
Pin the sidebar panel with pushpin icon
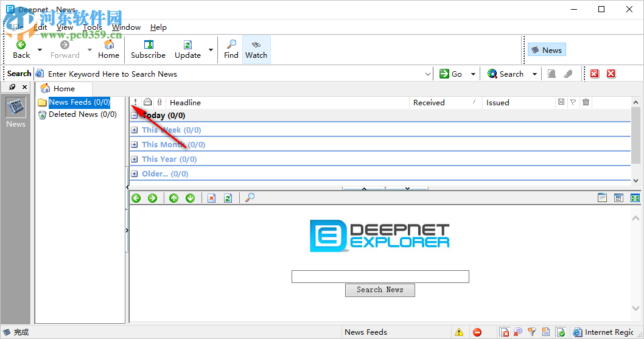click(12, 86)
